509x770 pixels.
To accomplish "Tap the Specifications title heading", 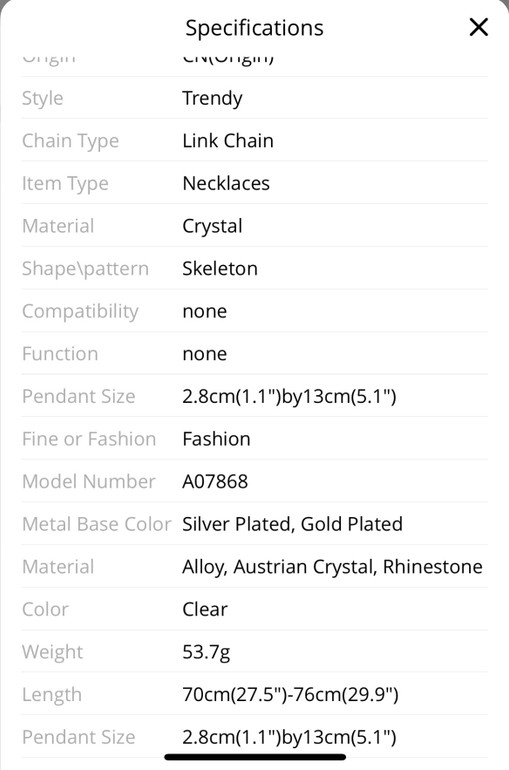I will tap(254, 28).
